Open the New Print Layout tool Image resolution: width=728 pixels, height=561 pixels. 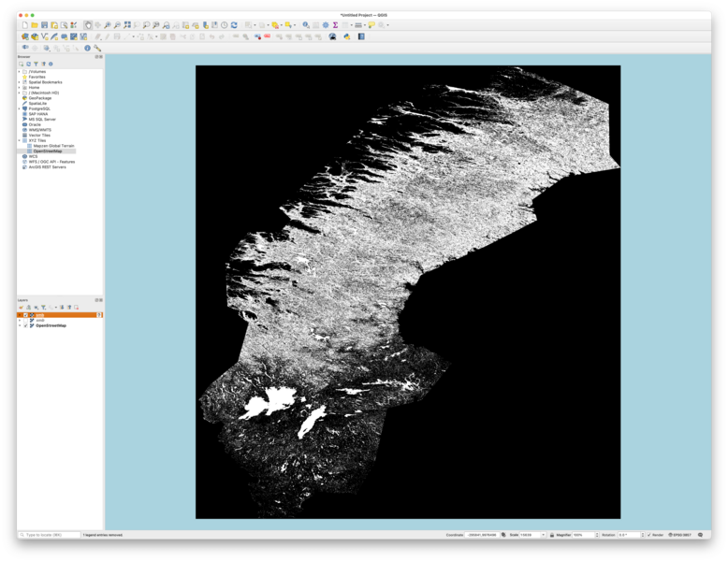click(x=54, y=25)
